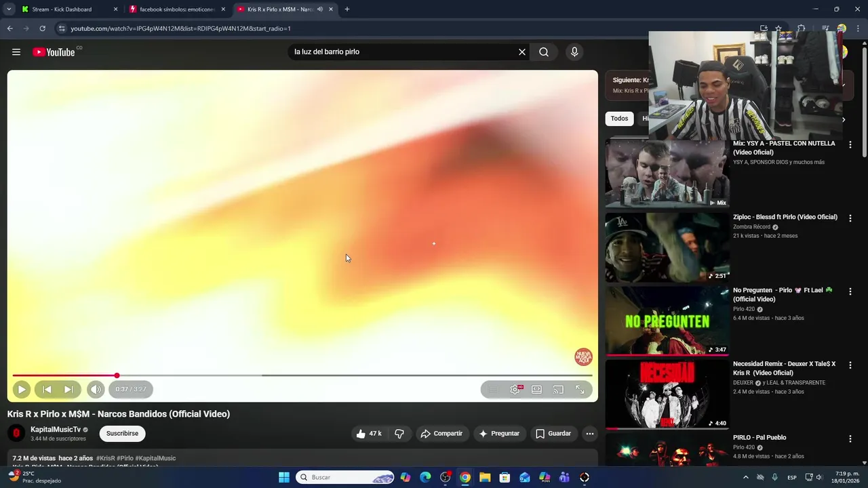
Task: Play the paused video
Action: pyautogui.click(x=22, y=389)
